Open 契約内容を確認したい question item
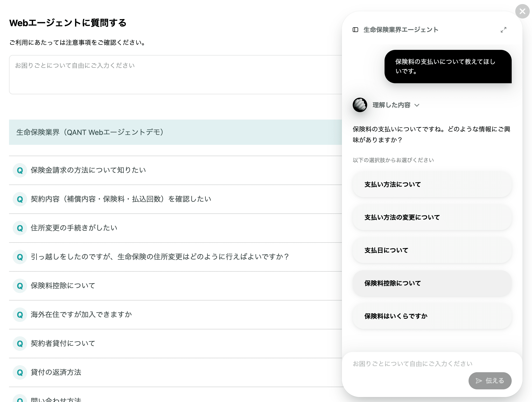Viewport: 532px width, 402px height. 121,199
